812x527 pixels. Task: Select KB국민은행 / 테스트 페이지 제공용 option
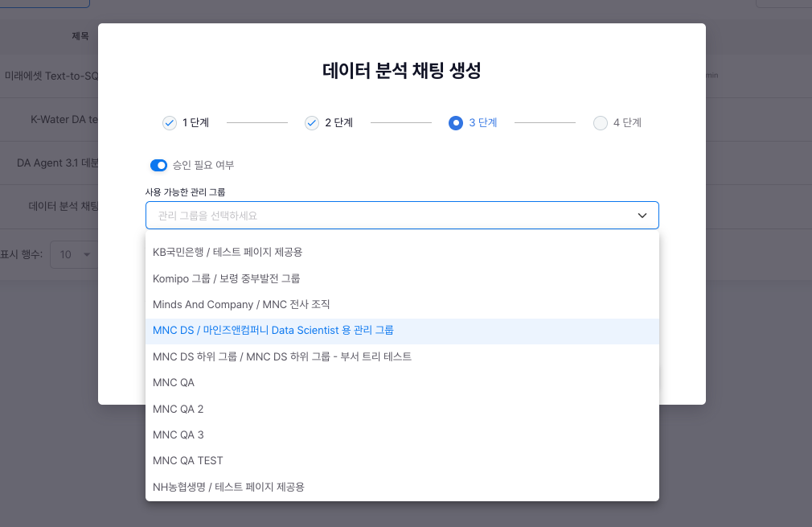point(228,252)
